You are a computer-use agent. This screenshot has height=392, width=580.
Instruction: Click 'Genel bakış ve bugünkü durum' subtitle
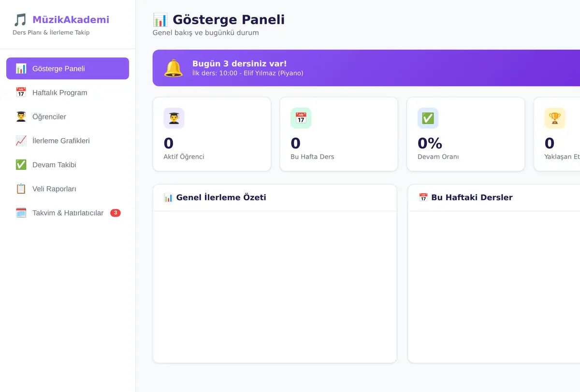coord(206,33)
